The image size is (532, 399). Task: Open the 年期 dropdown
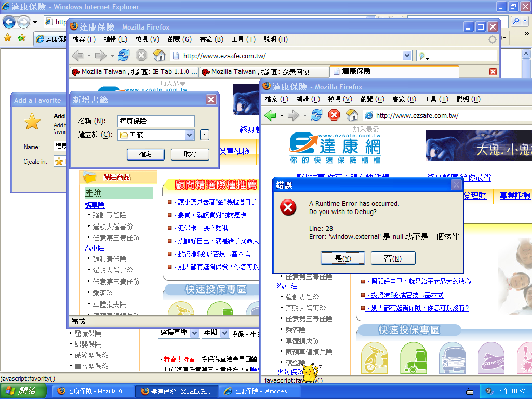pyautogui.click(x=224, y=333)
